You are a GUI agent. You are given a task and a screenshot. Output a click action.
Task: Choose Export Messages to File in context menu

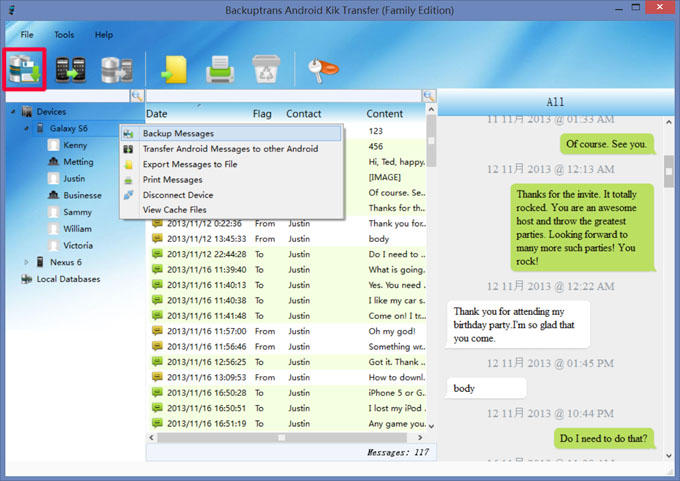[232, 164]
